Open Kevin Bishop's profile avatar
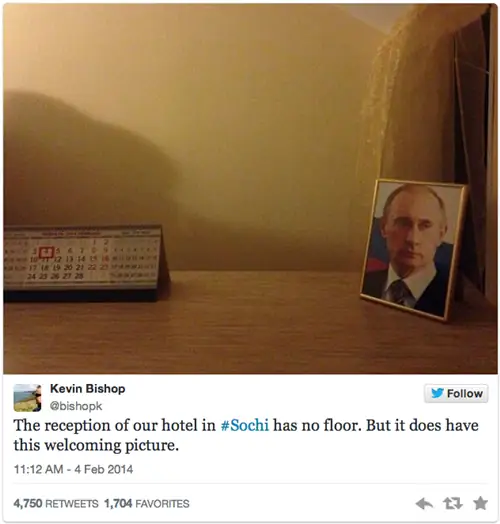Screen dimensions: 500x524 (27, 398)
